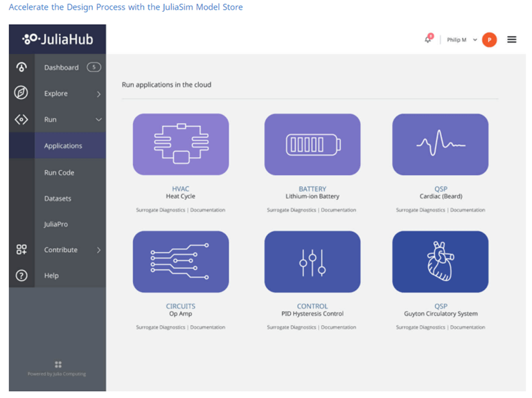
Task: Click the Lithium-ion Battery label
Action: coord(312,197)
